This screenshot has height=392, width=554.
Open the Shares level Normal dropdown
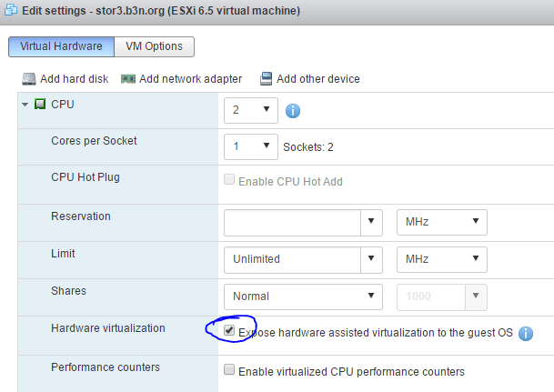pyautogui.click(x=303, y=297)
